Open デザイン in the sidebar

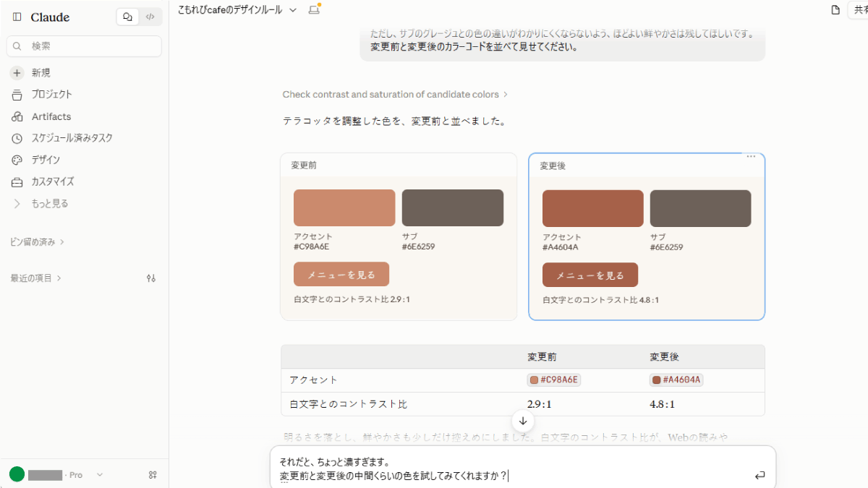pyautogui.click(x=84, y=160)
